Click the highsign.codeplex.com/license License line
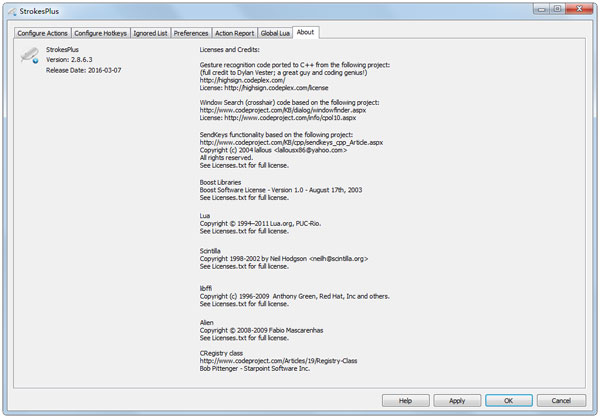 (264, 88)
